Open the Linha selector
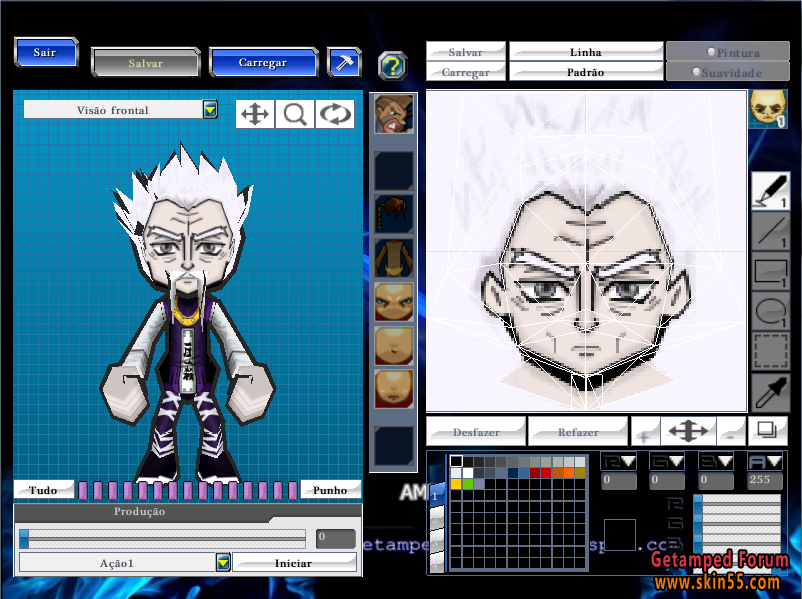This screenshot has height=599, width=802. coord(586,52)
